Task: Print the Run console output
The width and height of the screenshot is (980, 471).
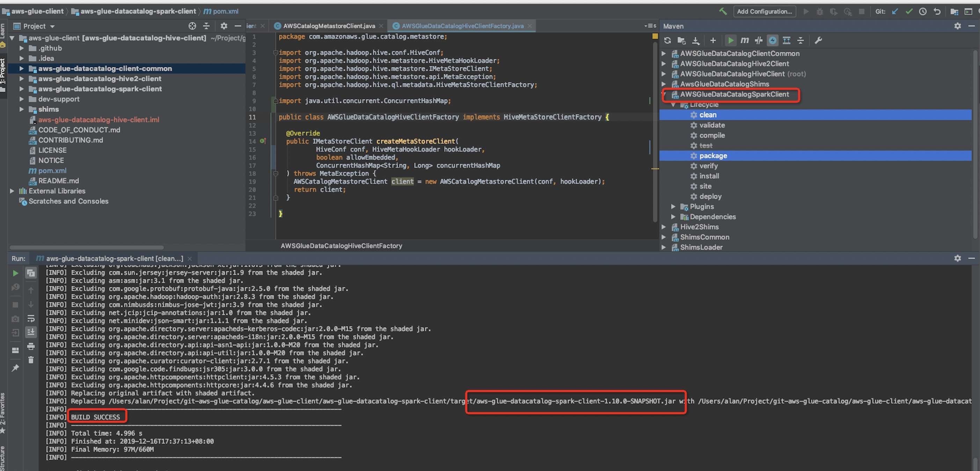Action: tap(31, 346)
